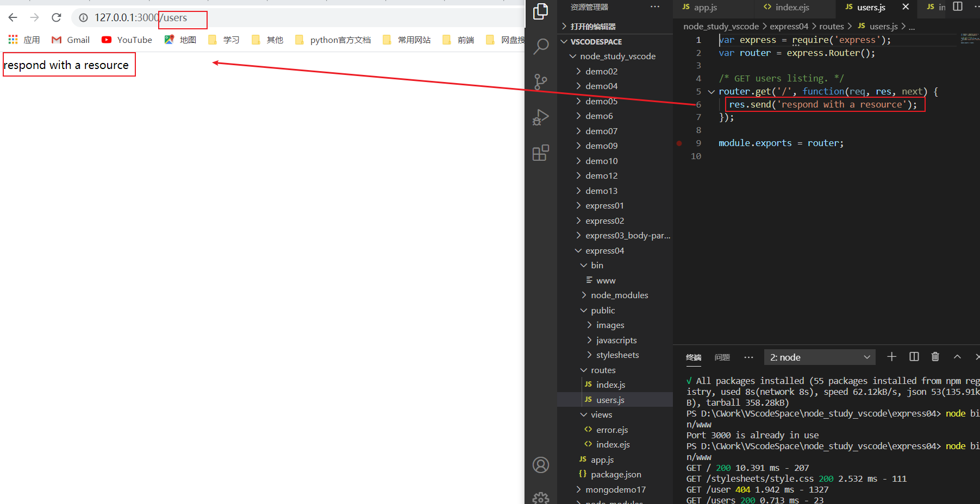Image resolution: width=980 pixels, height=504 pixels.
Task: Open the www file
Action: (615, 280)
